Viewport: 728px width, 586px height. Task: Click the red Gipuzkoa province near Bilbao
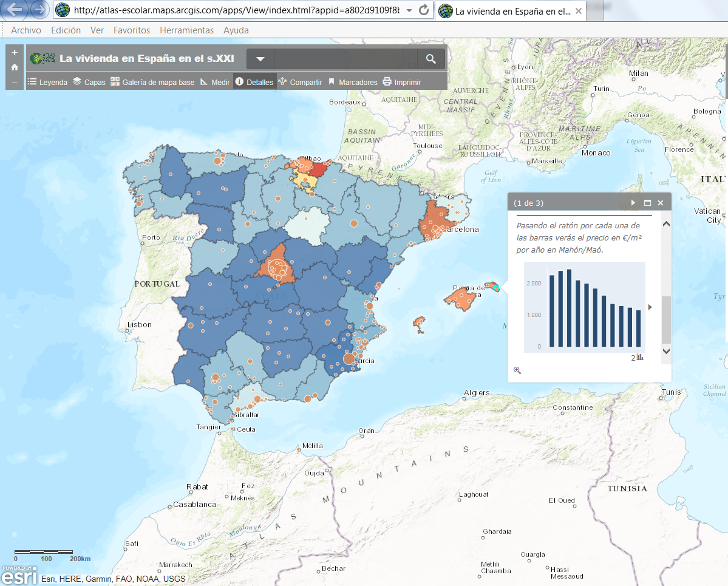(319, 169)
